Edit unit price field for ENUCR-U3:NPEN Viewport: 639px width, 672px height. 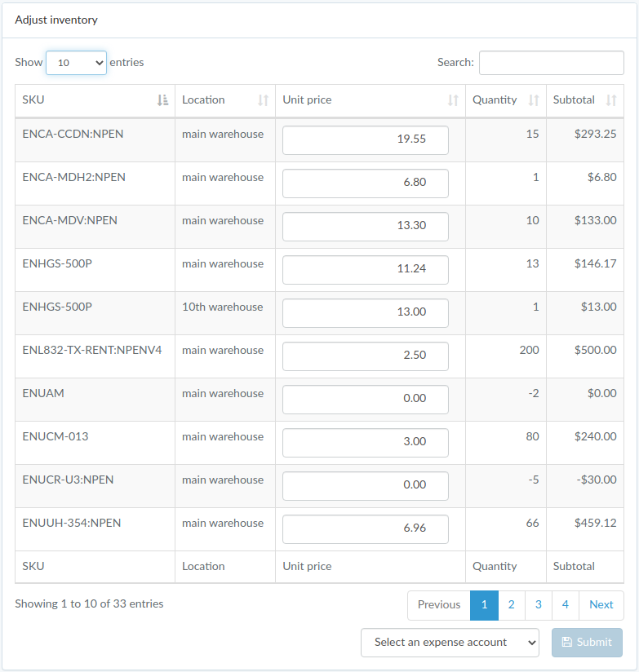point(366,486)
